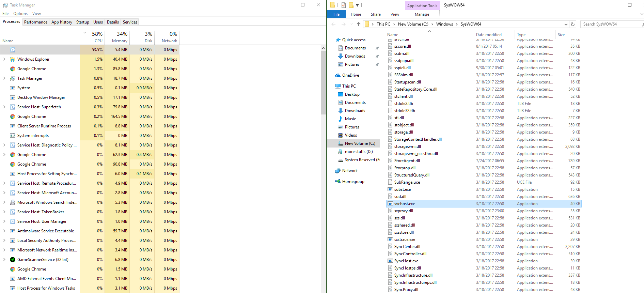This screenshot has width=644, height=293.
Task: Click the SyncHost.exe file icon
Action: 390,261
